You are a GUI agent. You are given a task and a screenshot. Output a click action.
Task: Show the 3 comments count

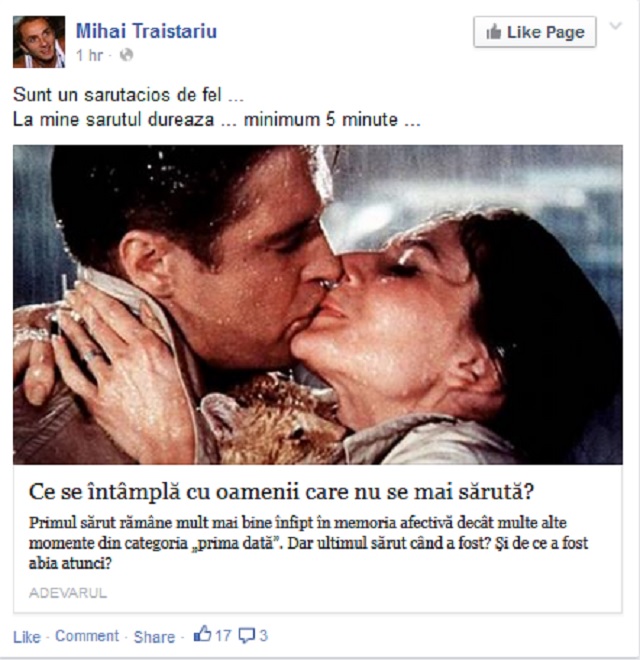[x=263, y=635]
